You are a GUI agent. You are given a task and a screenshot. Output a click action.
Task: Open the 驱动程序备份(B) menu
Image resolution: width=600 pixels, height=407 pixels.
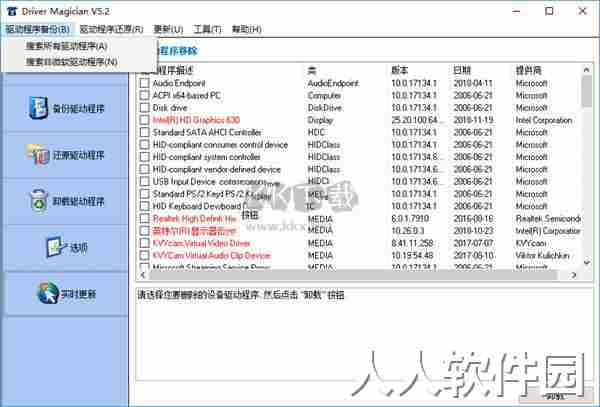click(x=38, y=29)
